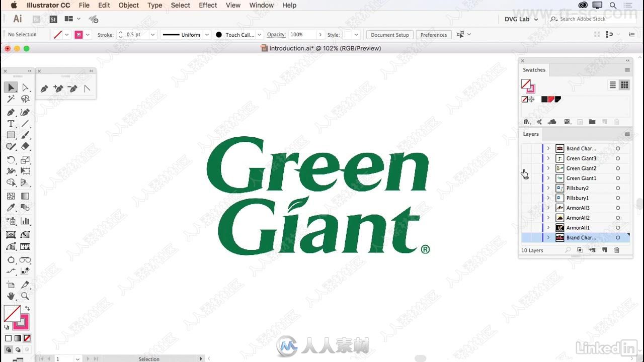Open the Uniform stroke profile dropdown
This screenshot has width=644, height=362.
[207, 35]
